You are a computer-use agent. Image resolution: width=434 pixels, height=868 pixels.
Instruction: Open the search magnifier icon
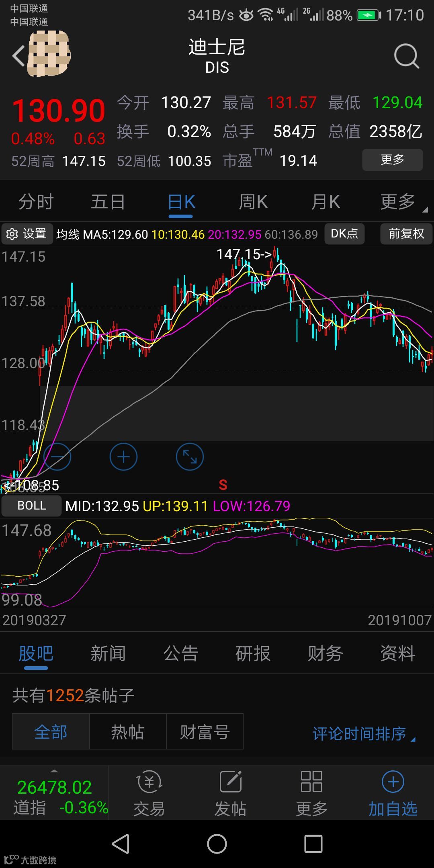[x=406, y=56]
